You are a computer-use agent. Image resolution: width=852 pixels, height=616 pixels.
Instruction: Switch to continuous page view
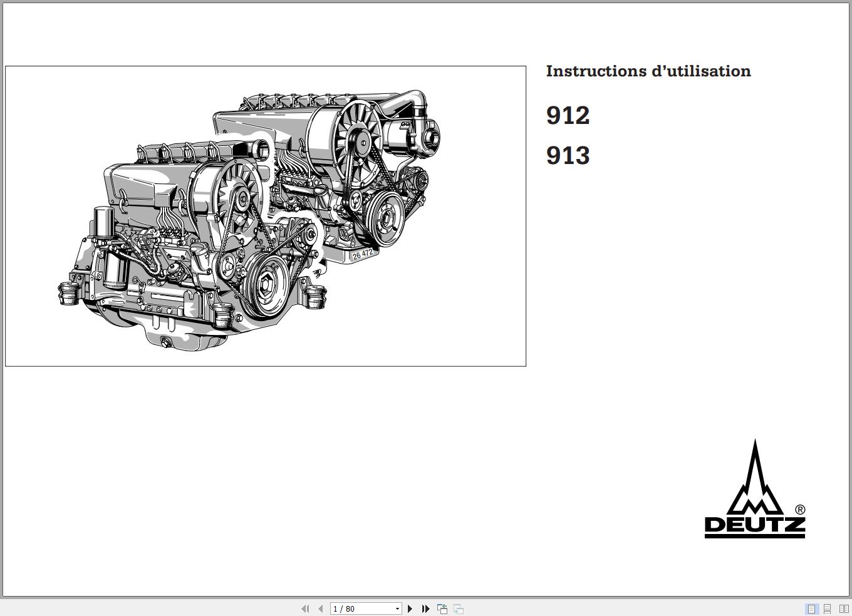click(828, 608)
